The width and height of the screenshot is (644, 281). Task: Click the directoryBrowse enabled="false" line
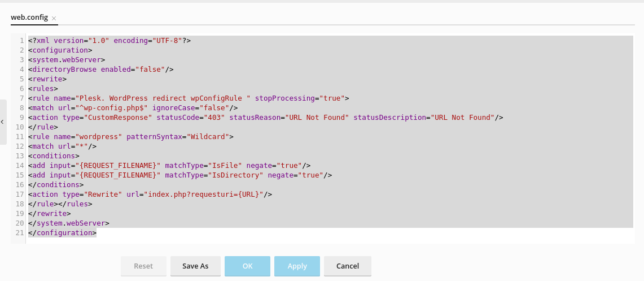pyautogui.click(x=100, y=70)
